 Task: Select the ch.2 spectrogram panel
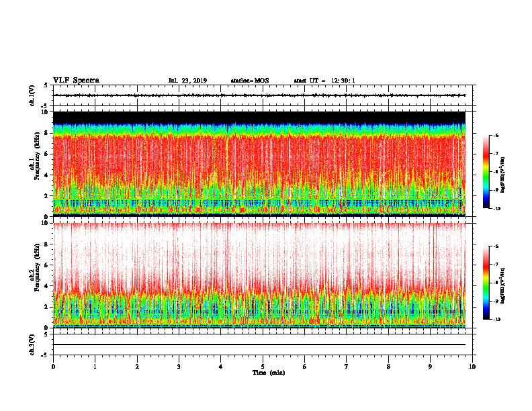(x=259, y=275)
